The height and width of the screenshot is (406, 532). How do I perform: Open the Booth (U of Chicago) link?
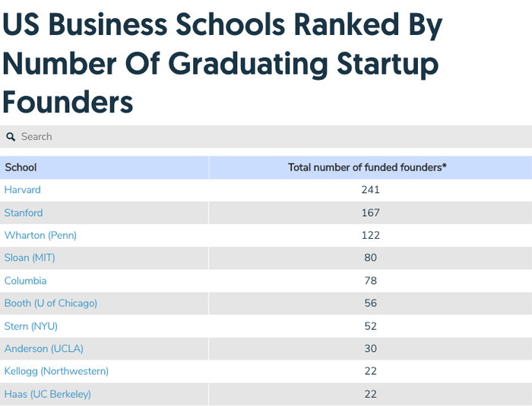pos(51,303)
